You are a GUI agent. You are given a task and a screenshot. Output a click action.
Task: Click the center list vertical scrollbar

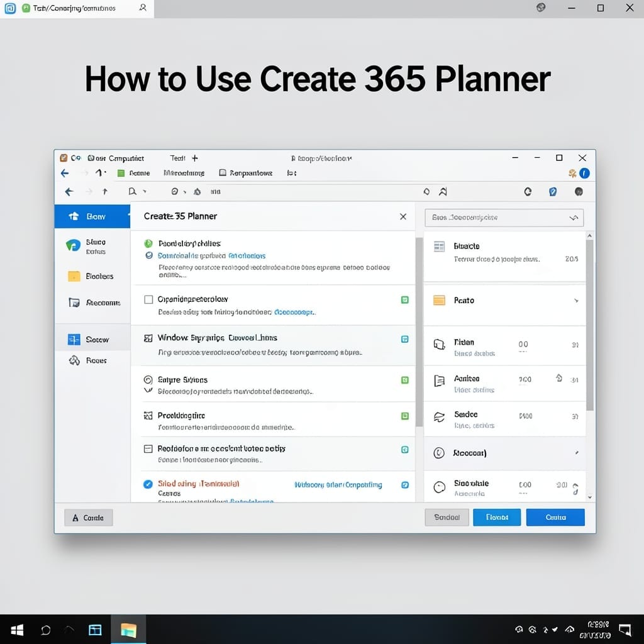(419, 332)
